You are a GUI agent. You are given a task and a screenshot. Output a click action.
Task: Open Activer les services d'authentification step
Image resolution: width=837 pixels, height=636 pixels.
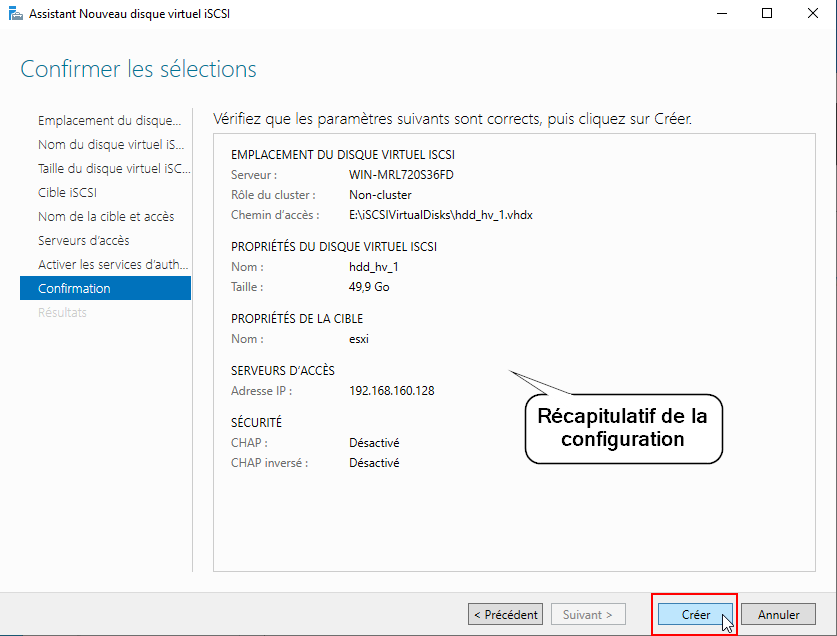click(113, 265)
